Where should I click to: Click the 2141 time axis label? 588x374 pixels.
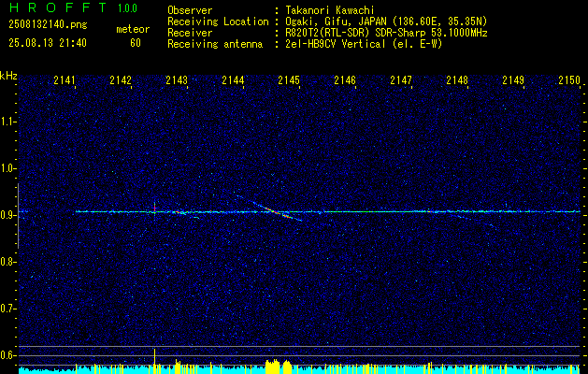pyautogui.click(x=65, y=79)
